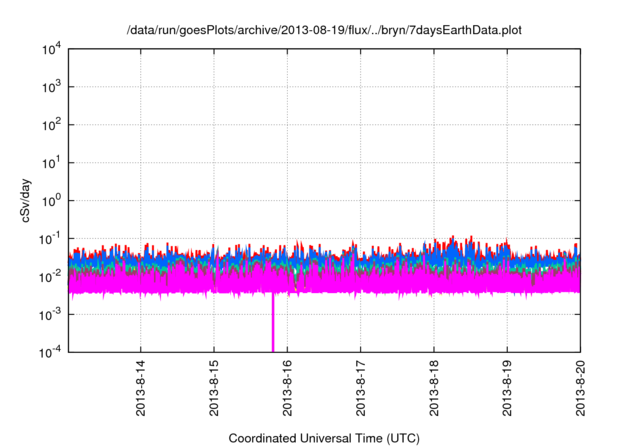Image resolution: width=640 pixels, height=448 pixels.
Task: Click the 2013-8-19 date tick label
Action: [x=507, y=388]
